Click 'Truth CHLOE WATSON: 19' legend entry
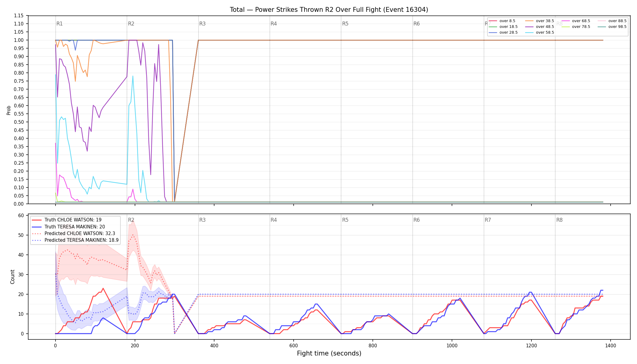This screenshot has width=637, height=364. [x=67, y=220]
